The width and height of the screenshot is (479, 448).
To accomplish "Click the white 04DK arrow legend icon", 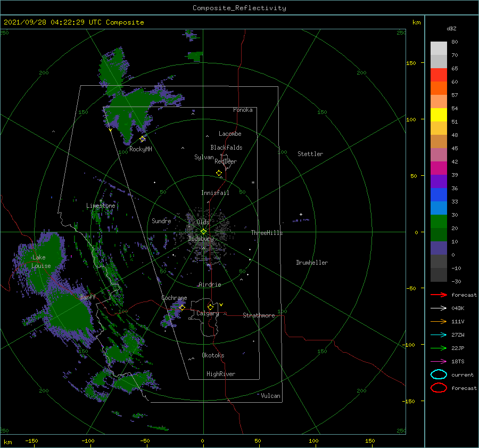I will tap(439, 308).
